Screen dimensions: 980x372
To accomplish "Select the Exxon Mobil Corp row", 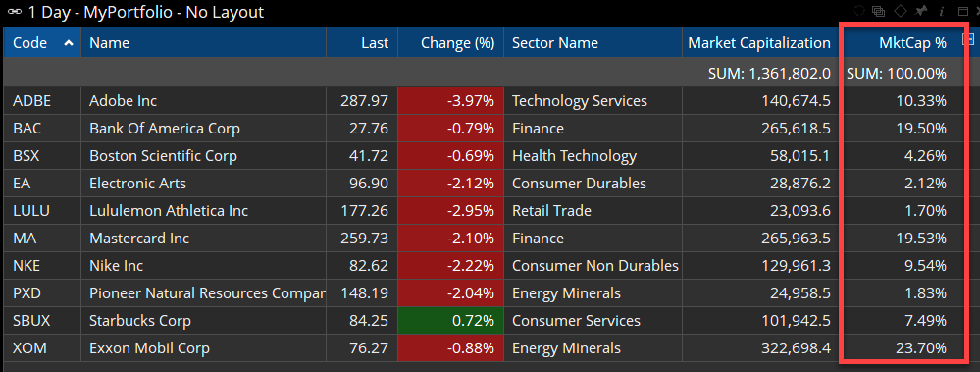I will pyautogui.click(x=483, y=348).
